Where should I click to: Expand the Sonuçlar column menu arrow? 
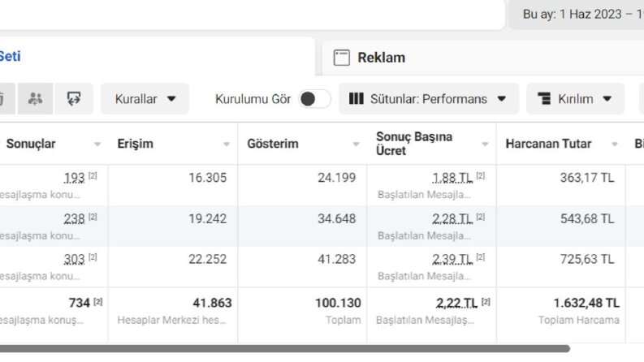97,144
